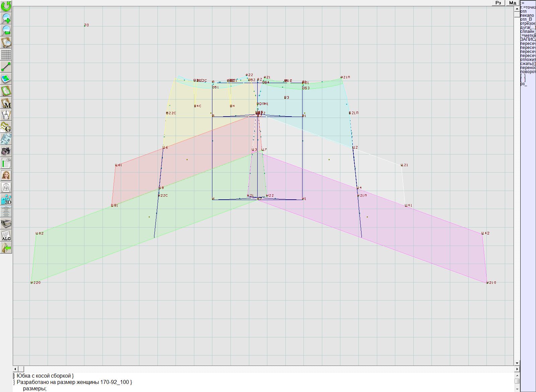
Task: Click horizontal scrollbar left arrow
Action: [x=15, y=369]
